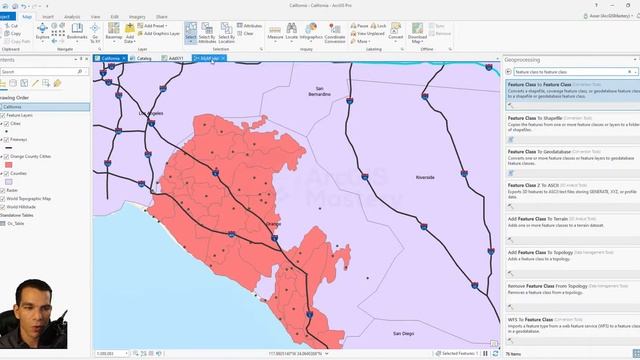Select the Explore navigation tool

coord(42,31)
